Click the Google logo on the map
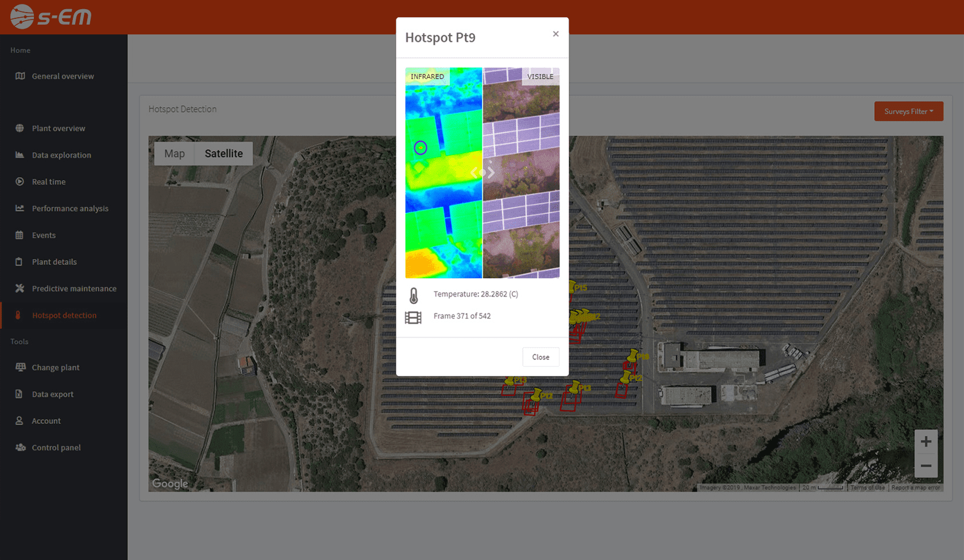964x560 pixels. [x=170, y=483]
